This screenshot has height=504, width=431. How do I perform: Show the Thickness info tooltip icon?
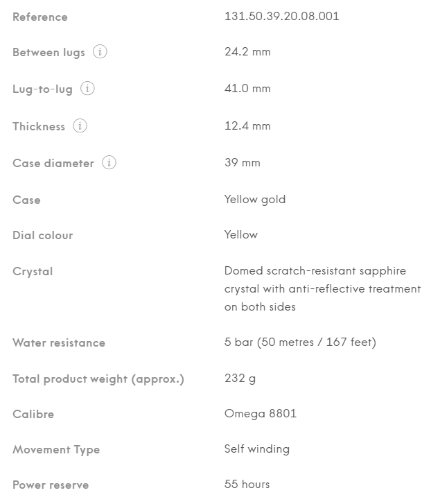pos(80,125)
